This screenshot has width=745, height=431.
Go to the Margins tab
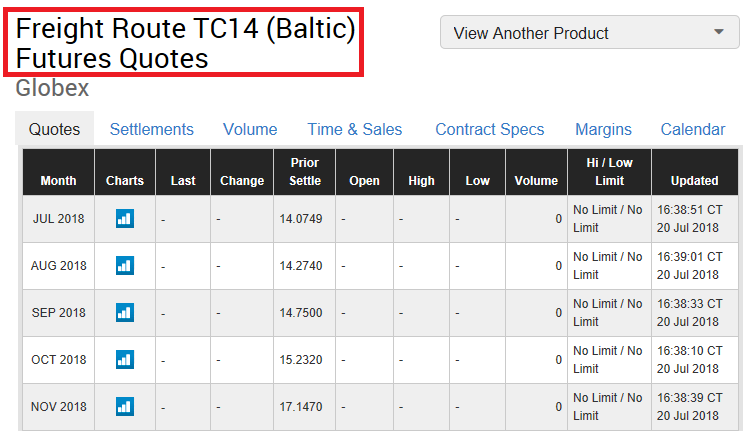point(603,129)
